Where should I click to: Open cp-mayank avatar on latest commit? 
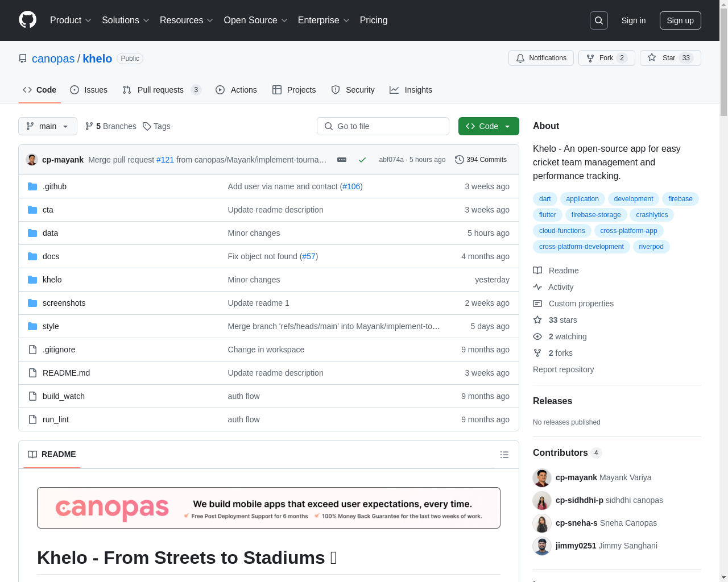point(32,160)
